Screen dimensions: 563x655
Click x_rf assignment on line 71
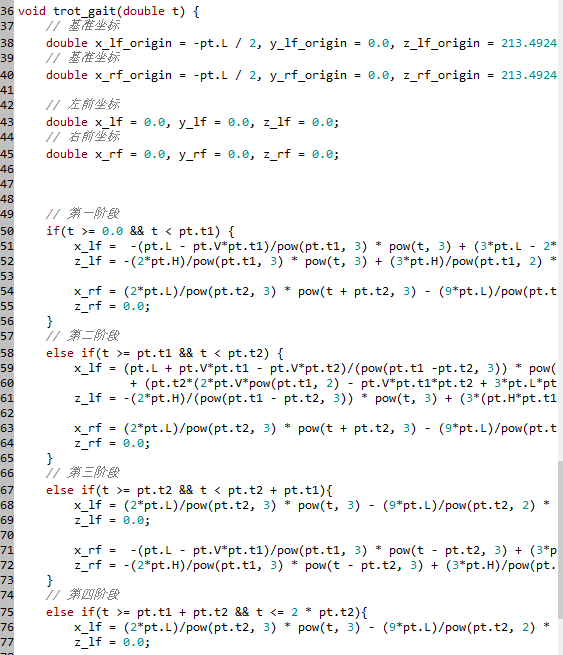pos(315,550)
